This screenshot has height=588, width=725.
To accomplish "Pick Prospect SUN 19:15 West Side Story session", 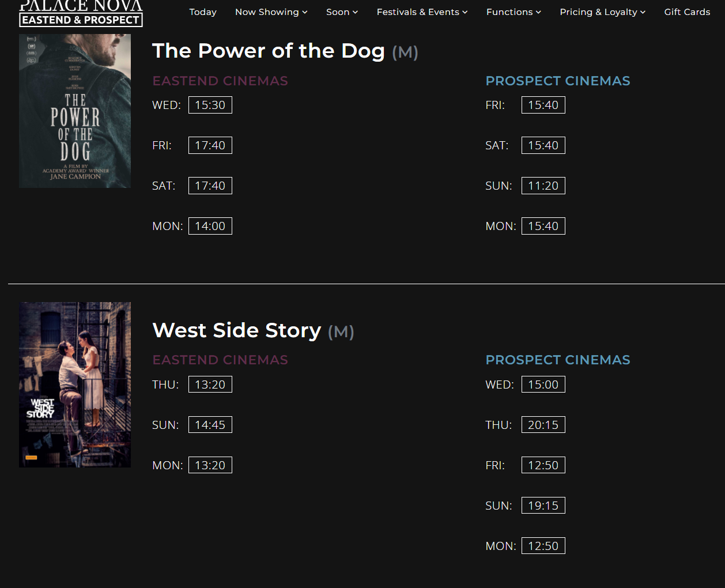I will point(543,506).
